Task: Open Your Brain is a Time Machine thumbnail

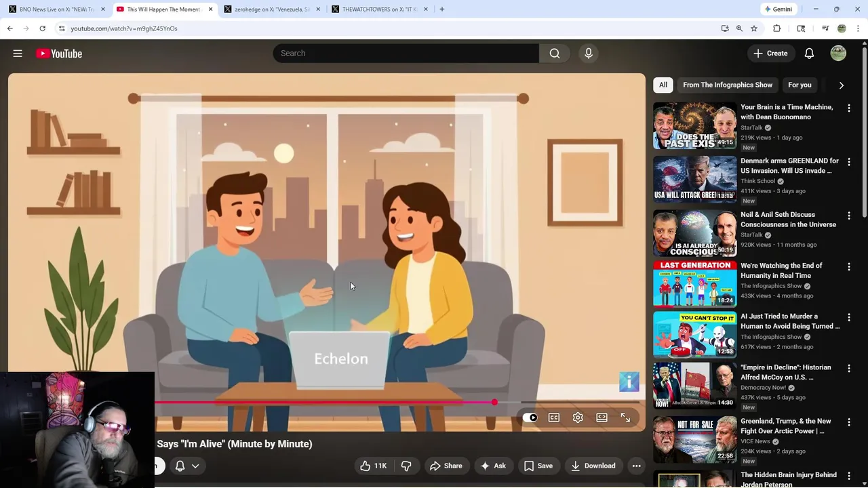Action: [x=694, y=125]
